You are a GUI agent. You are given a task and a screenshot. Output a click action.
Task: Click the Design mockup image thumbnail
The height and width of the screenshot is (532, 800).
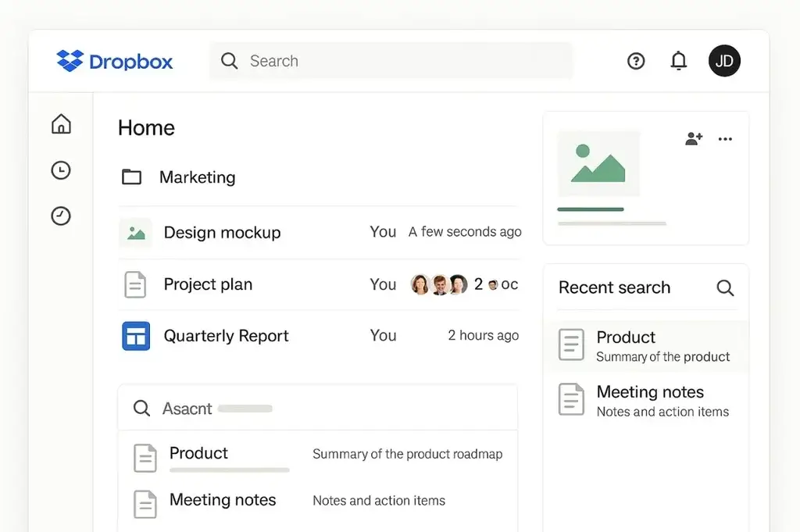136,233
